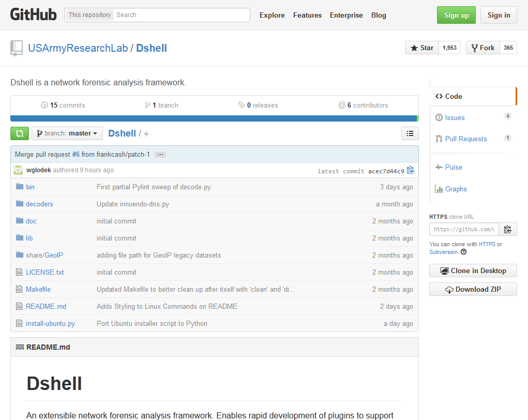This screenshot has width=528, height=420.
Task: Click the HTTPS clone URL text field
Action: [464, 229]
